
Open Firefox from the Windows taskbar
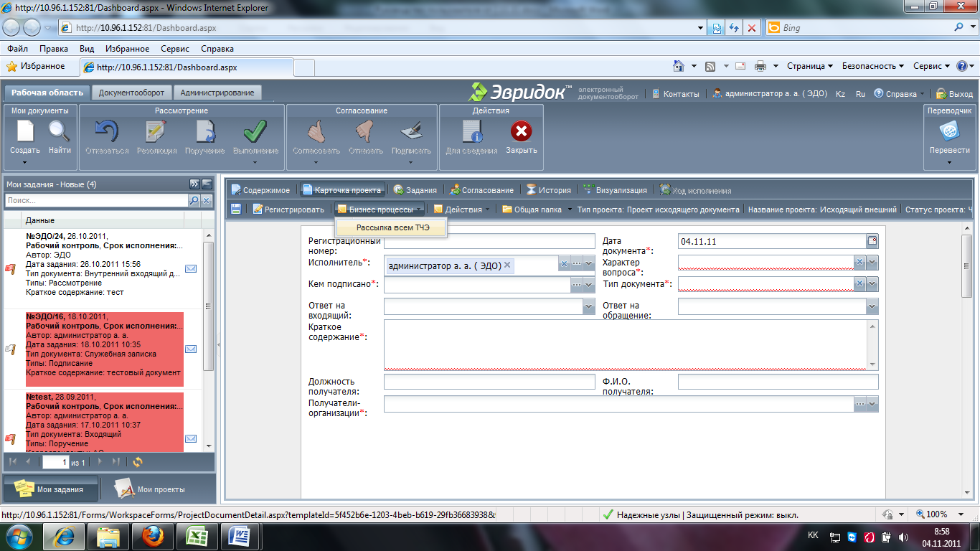click(152, 537)
